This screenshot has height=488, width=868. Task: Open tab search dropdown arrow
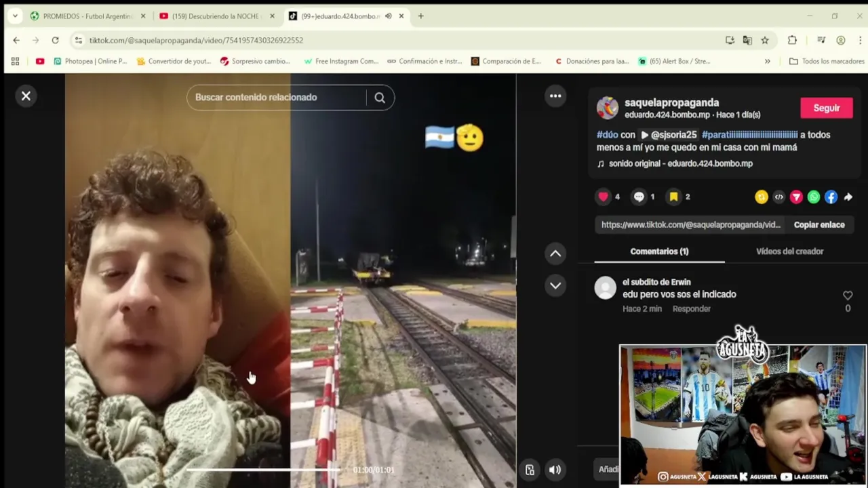[15, 16]
